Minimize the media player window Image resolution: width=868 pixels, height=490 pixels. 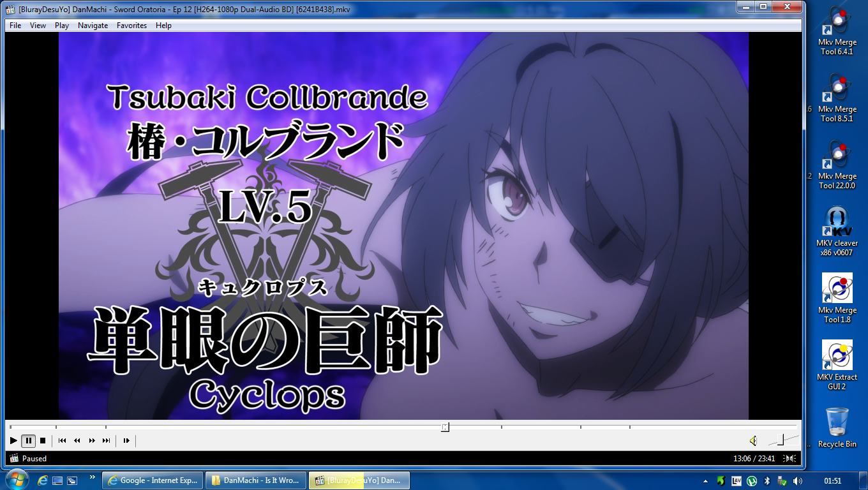(745, 6)
